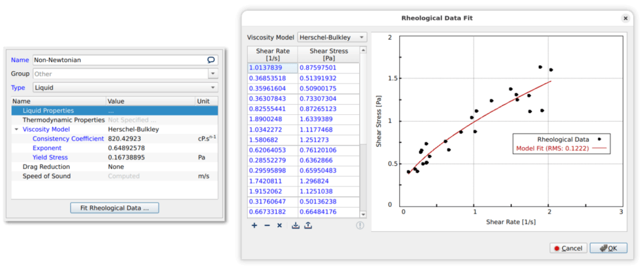Screen dimensions: 644x270
Task: Click the table scrollbar down arrow
Action: (x=363, y=214)
